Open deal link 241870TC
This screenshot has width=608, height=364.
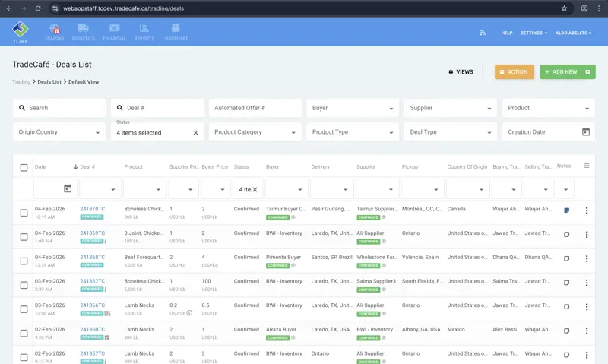92,208
